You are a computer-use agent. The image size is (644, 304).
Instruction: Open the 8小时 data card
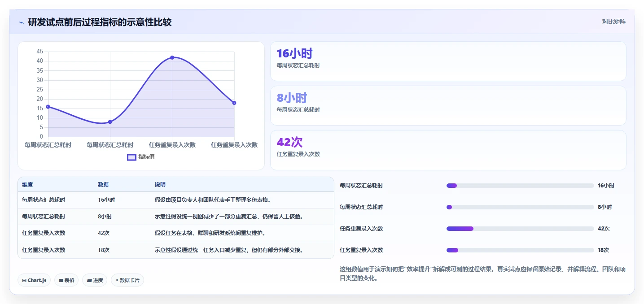point(448,105)
